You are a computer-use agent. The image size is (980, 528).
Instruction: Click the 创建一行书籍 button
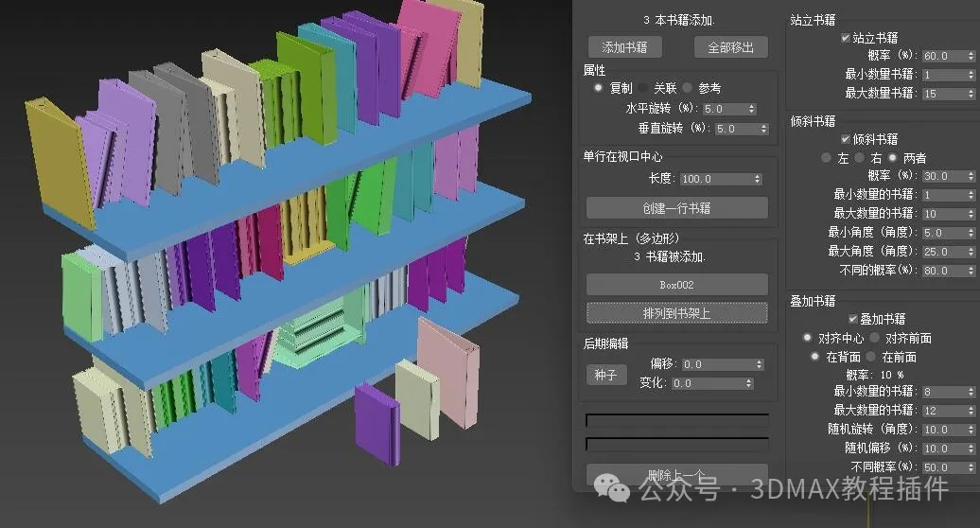(677, 208)
